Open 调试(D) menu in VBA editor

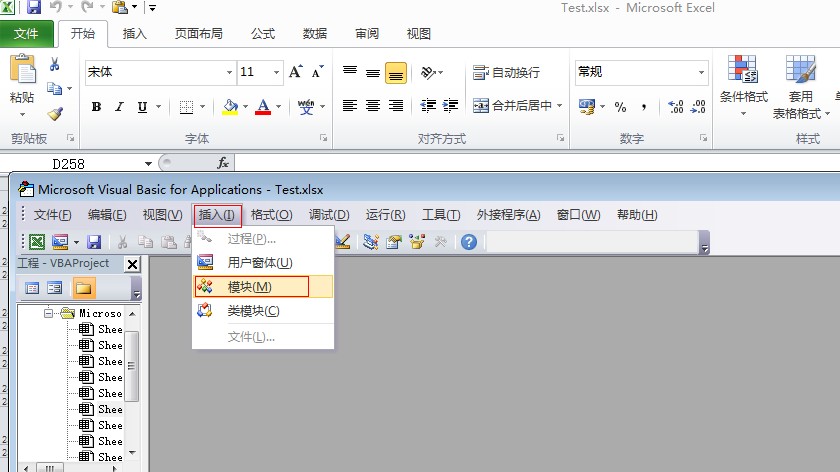pos(329,215)
